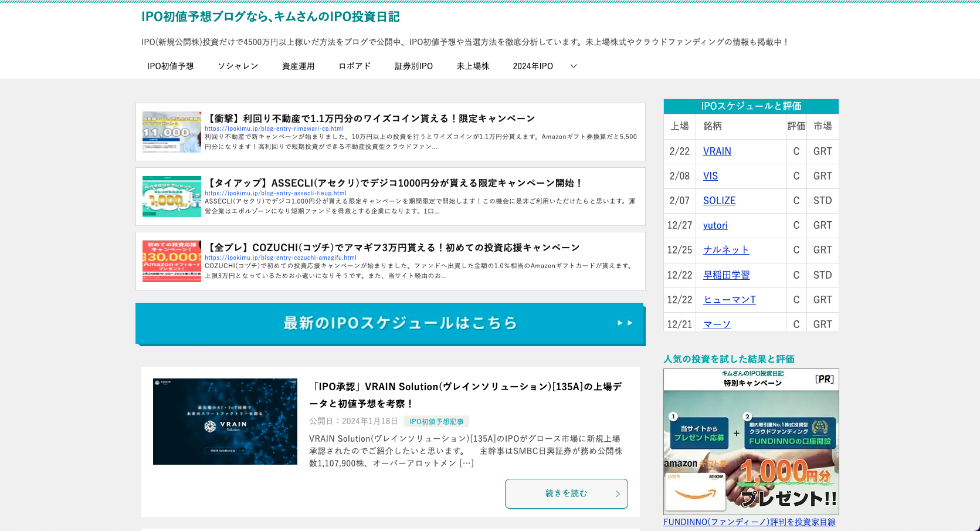Viewport: 980px width, 531px height.
Task: Open the VIS link in IPO schedule
Action: [710, 176]
